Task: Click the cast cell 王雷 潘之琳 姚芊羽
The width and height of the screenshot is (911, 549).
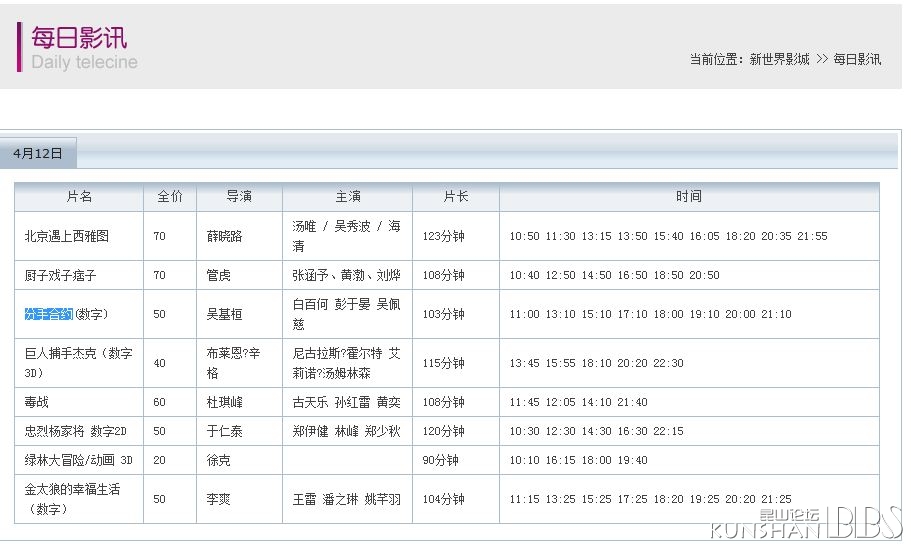Action: click(346, 499)
